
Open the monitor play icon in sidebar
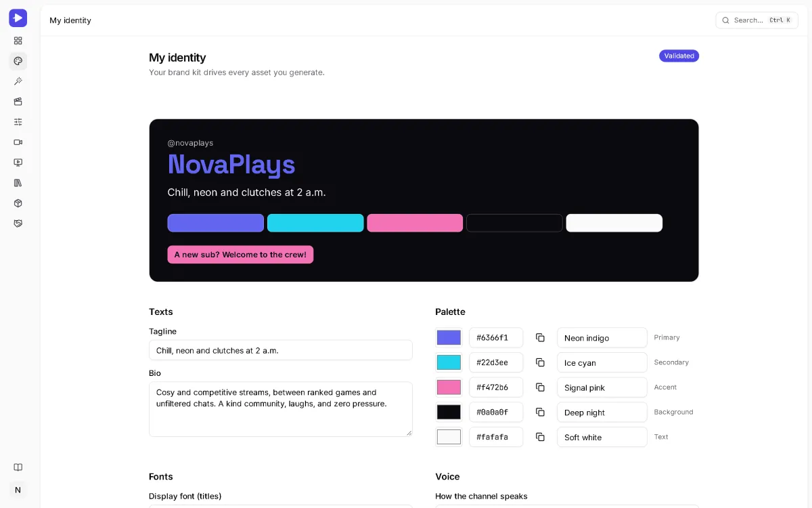[x=18, y=163]
